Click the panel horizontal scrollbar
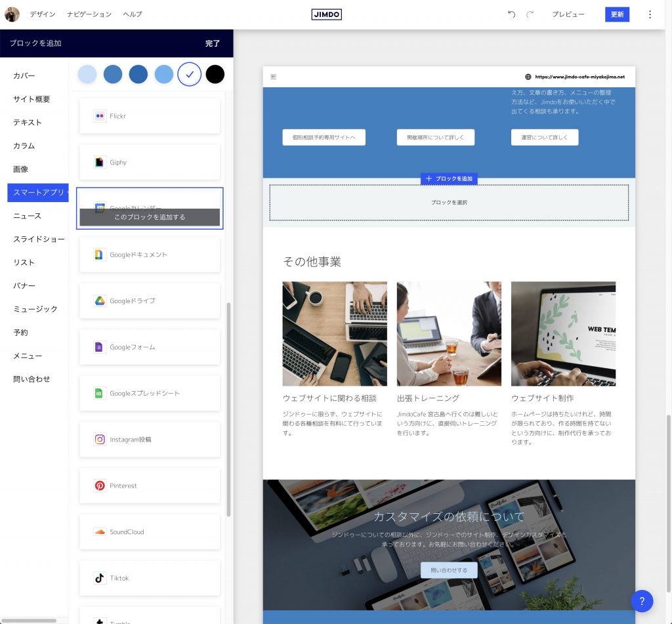This screenshot has width=672, height=624. click(x=28, y=620)
